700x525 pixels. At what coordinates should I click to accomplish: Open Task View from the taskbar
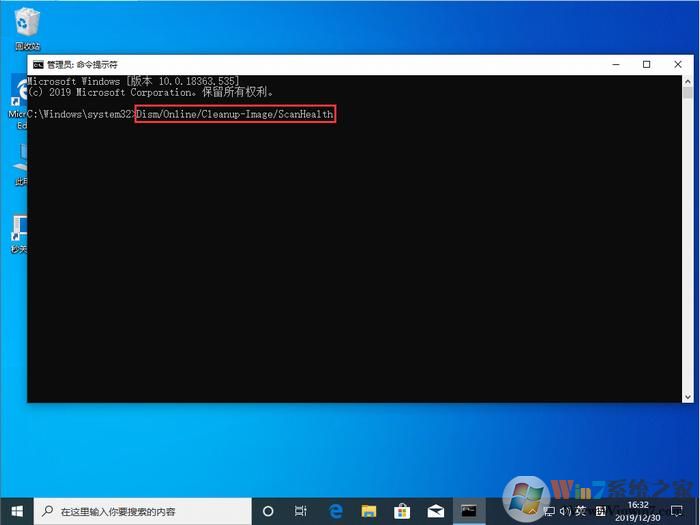pos(301,510)
